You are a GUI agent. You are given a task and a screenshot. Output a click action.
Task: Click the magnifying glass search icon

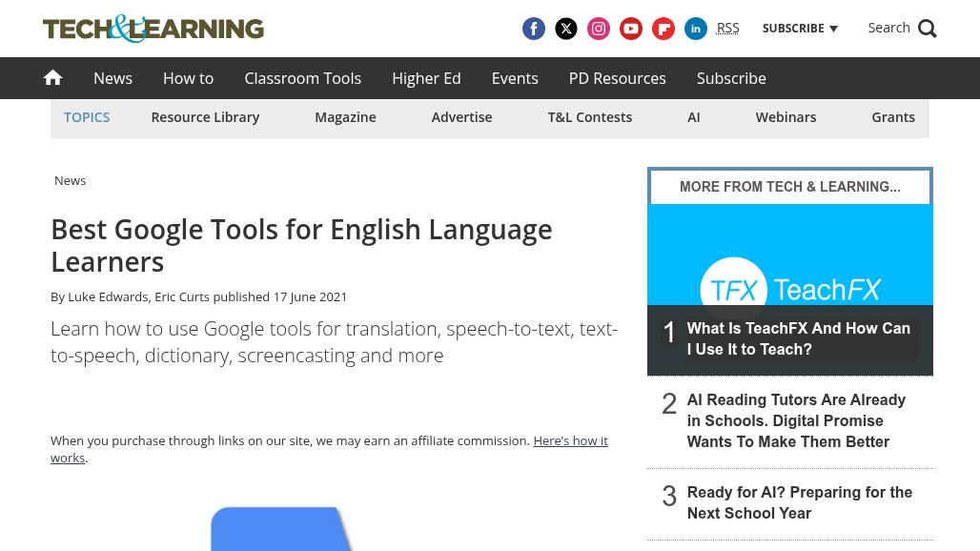pyautogui.click(x=927, y=29)
